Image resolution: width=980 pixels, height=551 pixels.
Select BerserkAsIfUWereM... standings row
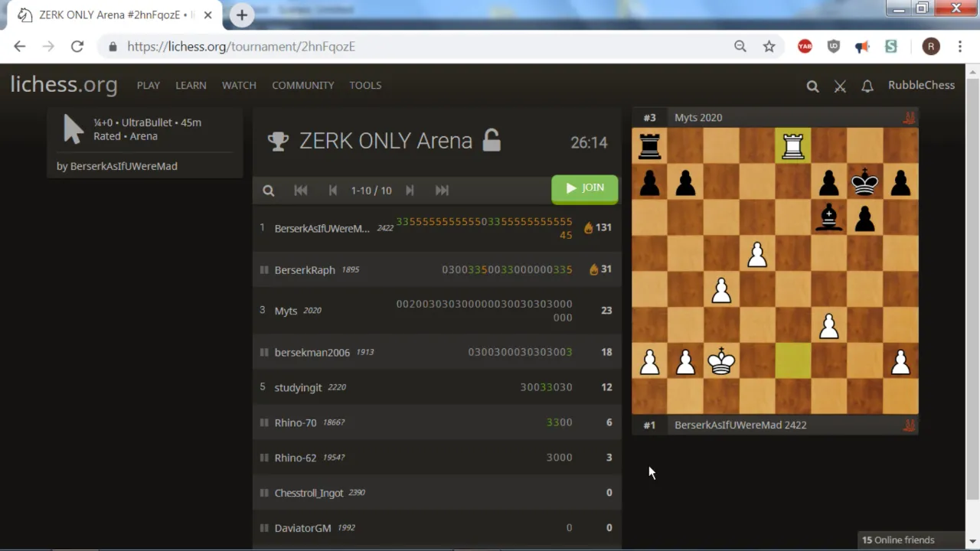pos(437,228)
